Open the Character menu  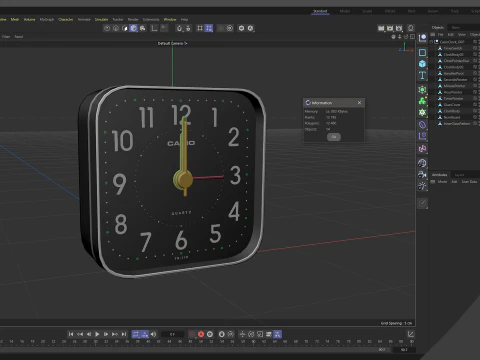[x=66, y=19]
